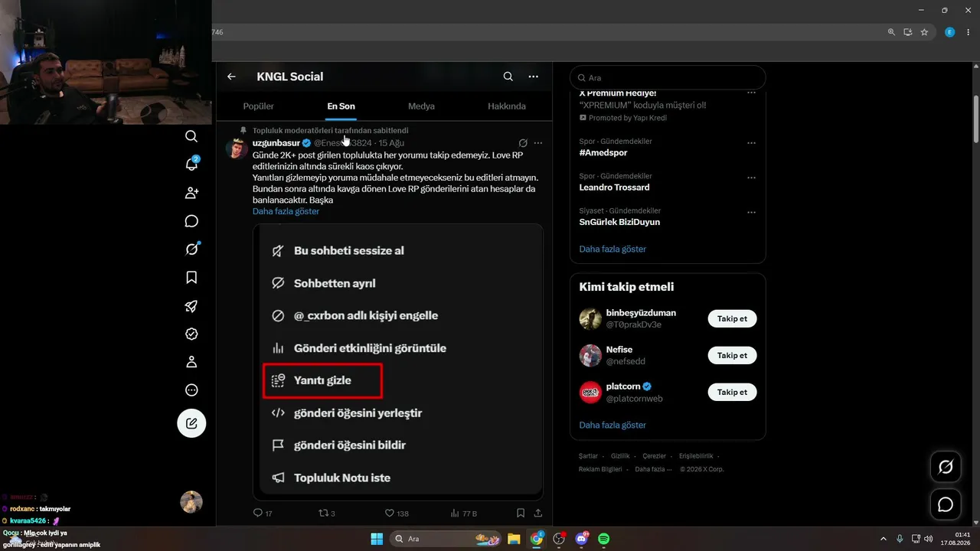This screenshot has width=980, height=551.
Task: Select the En Son tab
Action: [x=341, y=106]
